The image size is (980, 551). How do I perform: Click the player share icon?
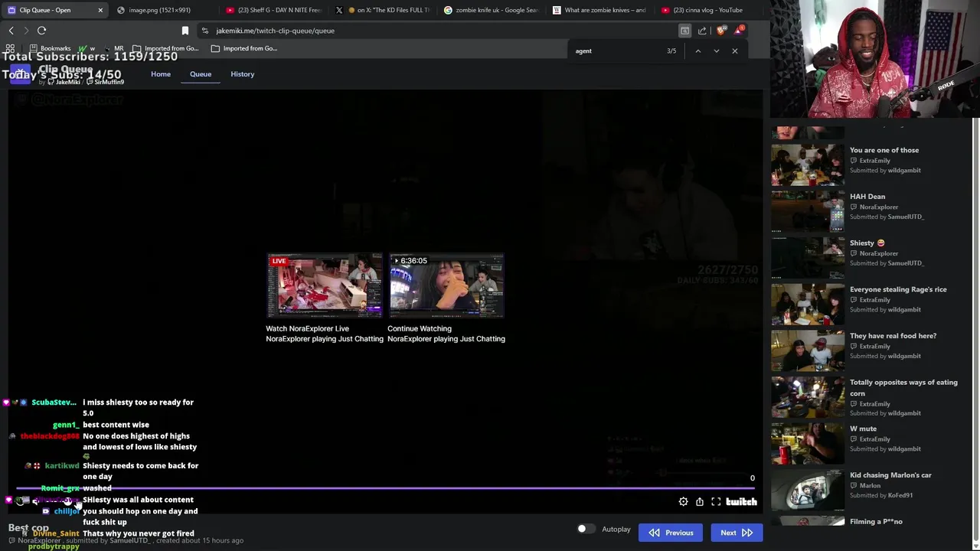pyautogui.click(x=699, y=502)
